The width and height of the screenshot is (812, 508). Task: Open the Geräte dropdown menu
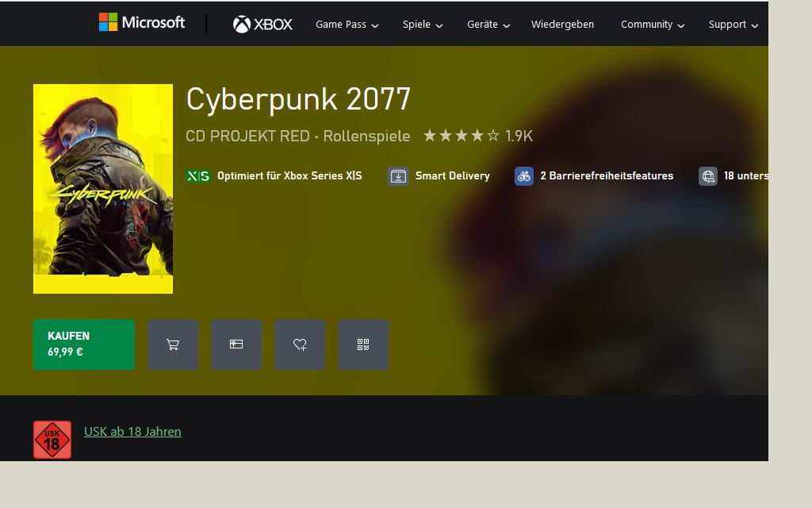tap(488, 25)
